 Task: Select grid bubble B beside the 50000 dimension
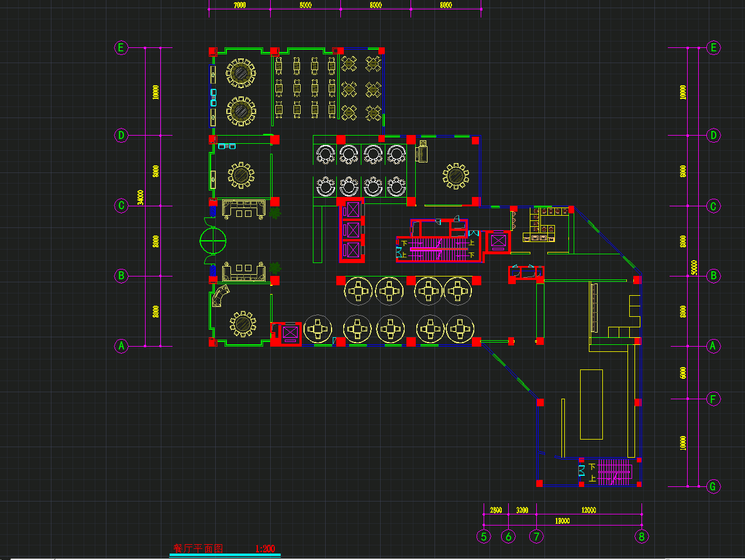point(713,276)
